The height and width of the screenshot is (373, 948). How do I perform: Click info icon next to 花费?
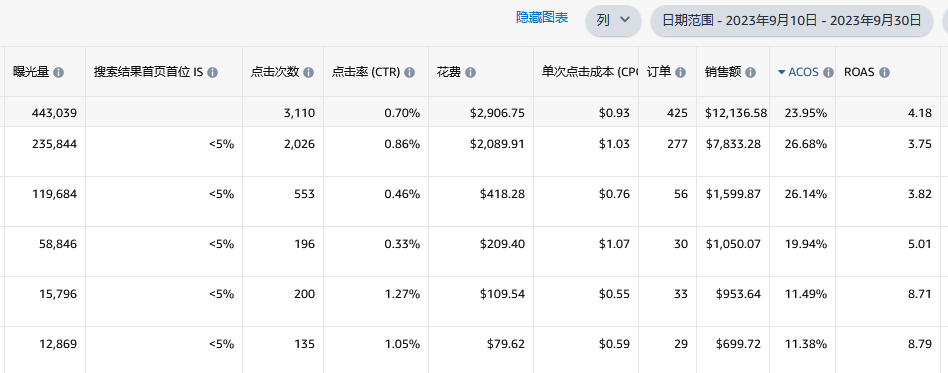tap(470, 73)
